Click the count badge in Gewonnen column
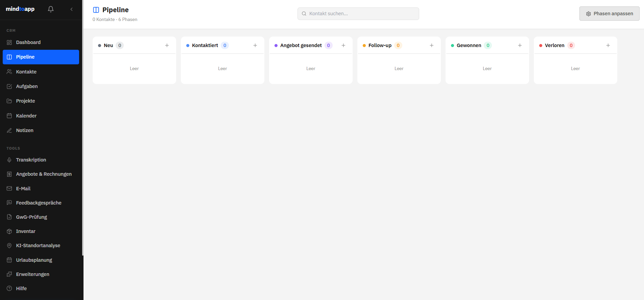 tap(488, 45)
